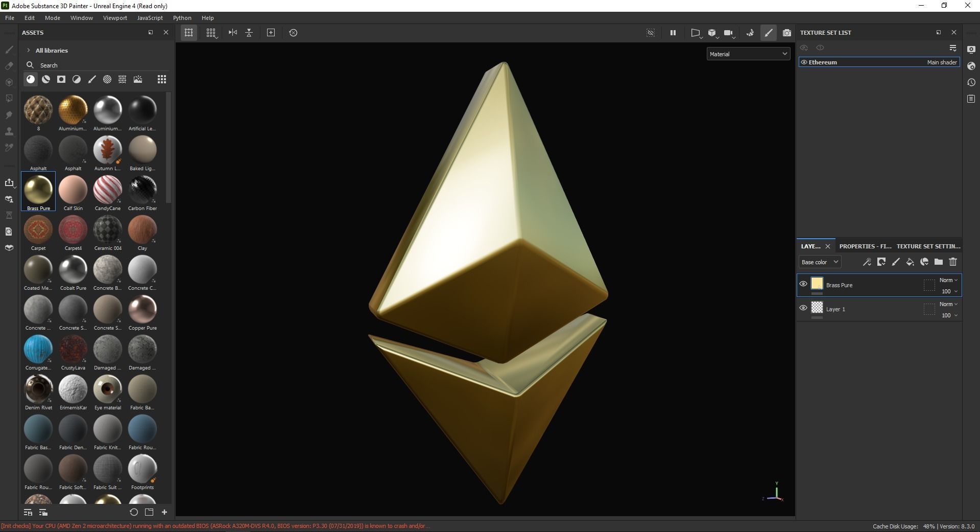
Task: Select the Polygon Fill tool
Action: point(9,99)
